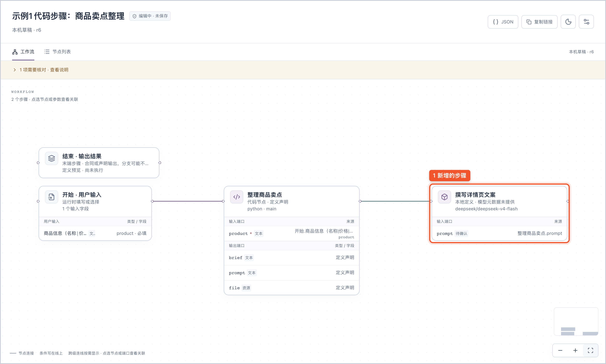Click the list icon in 节点列表 tab
The image size is (606, 364).
47,52
